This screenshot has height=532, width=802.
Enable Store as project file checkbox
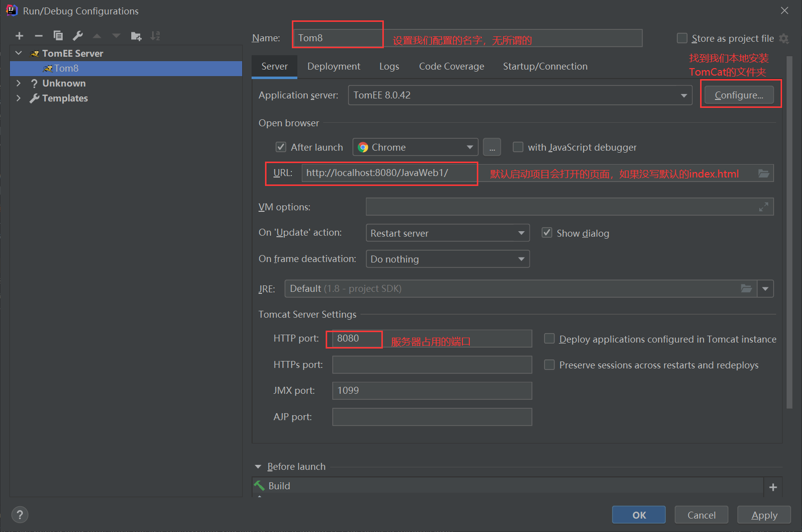point(682,38)
